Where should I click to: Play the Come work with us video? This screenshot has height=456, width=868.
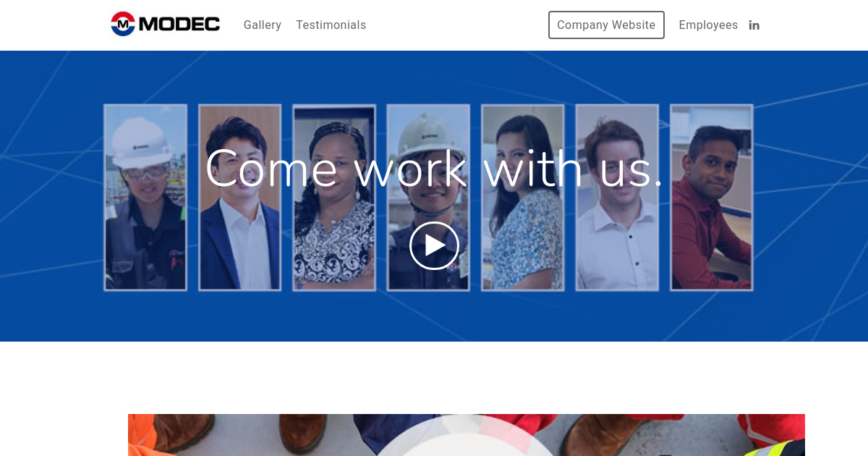434,245
